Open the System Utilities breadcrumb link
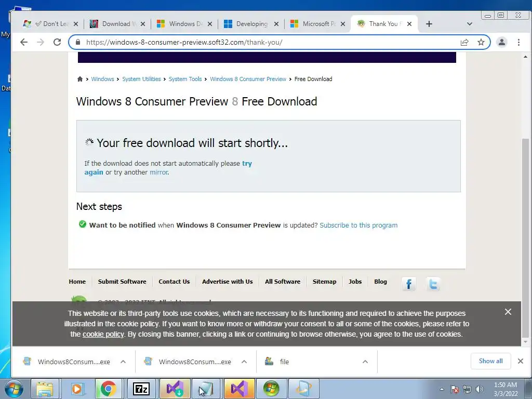Viewport: 532px width, 399px height. tap(141, 79)
